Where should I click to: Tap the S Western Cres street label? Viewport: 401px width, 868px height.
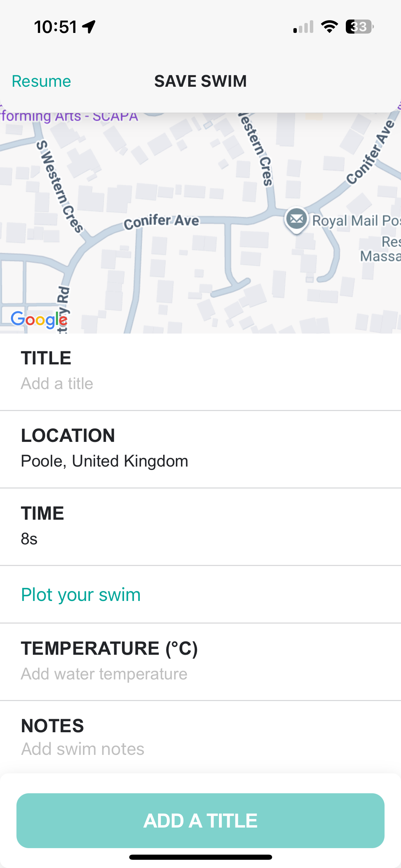tap(60, 187)
